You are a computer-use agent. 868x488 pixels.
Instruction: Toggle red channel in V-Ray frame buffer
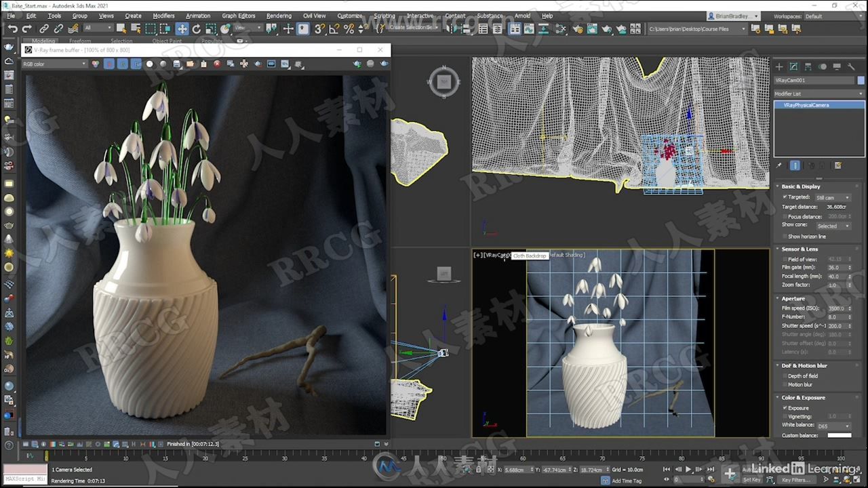point(108,64)
